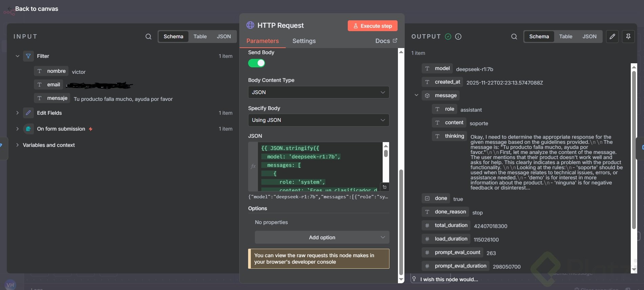Click the text type icon beside model

pyautogui.click(x=427, y=68)
